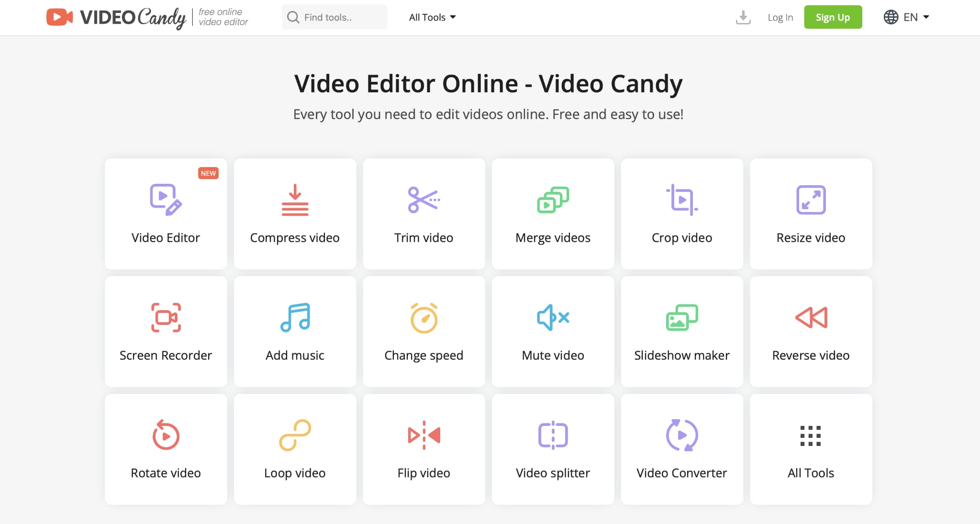Click the 'Flip video' label text
The width and height of the screenshot is (980, 524).
coord(423,473)
